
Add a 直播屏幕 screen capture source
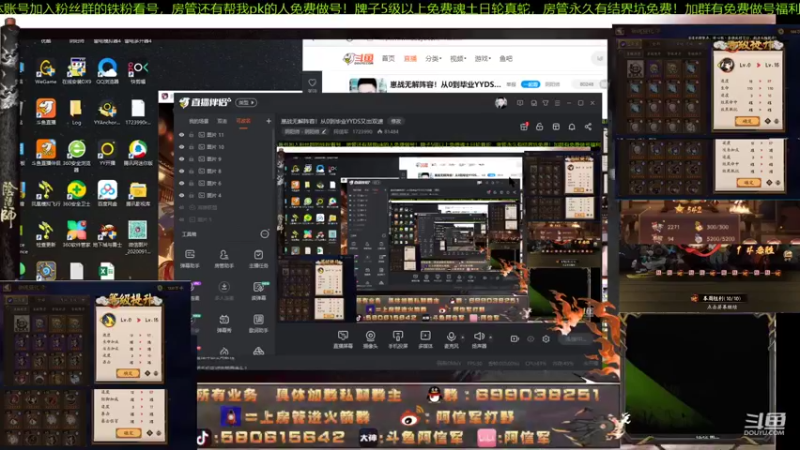pyautogui.click(x=343, y=339)
